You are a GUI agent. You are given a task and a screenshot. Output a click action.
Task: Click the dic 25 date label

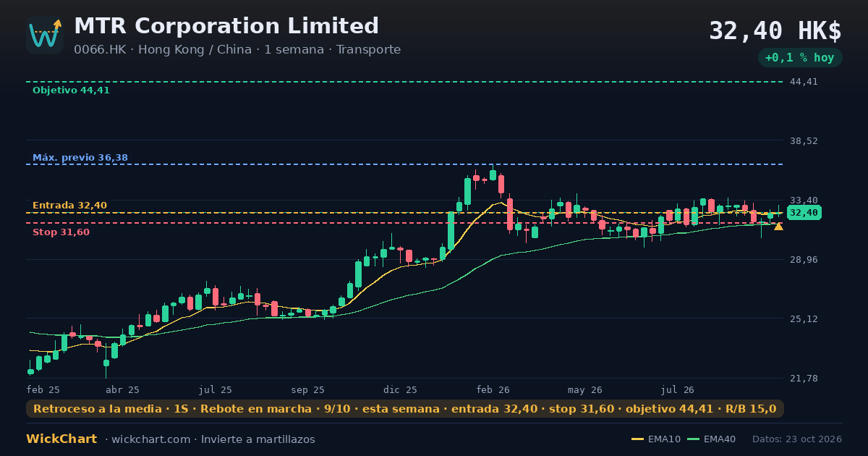pyautogui.click(x=400, y=389)
